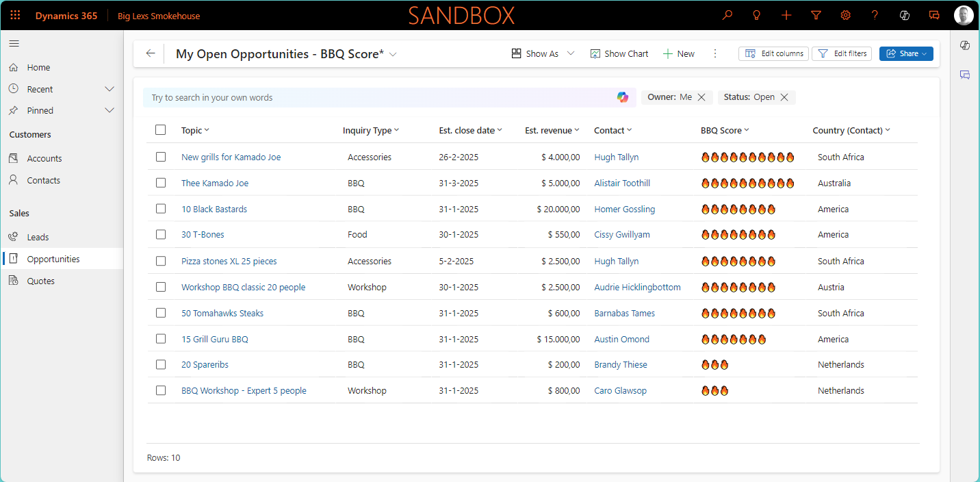Open the view selector next to BBQ Score*

(x=393, y=54)
